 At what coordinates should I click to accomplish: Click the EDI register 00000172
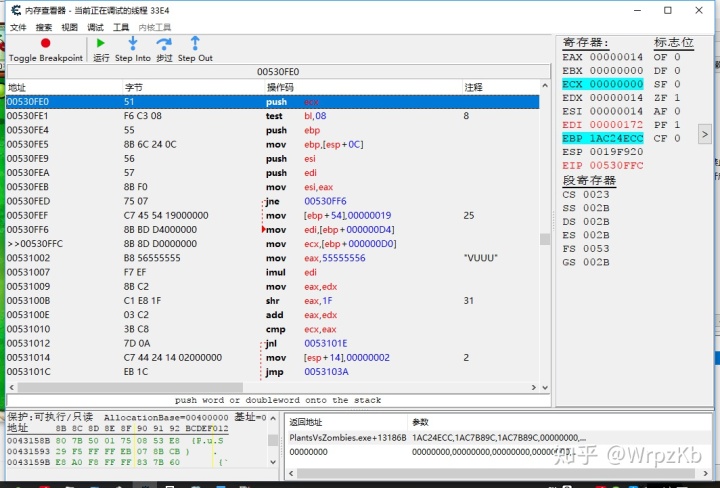point(602,125)
